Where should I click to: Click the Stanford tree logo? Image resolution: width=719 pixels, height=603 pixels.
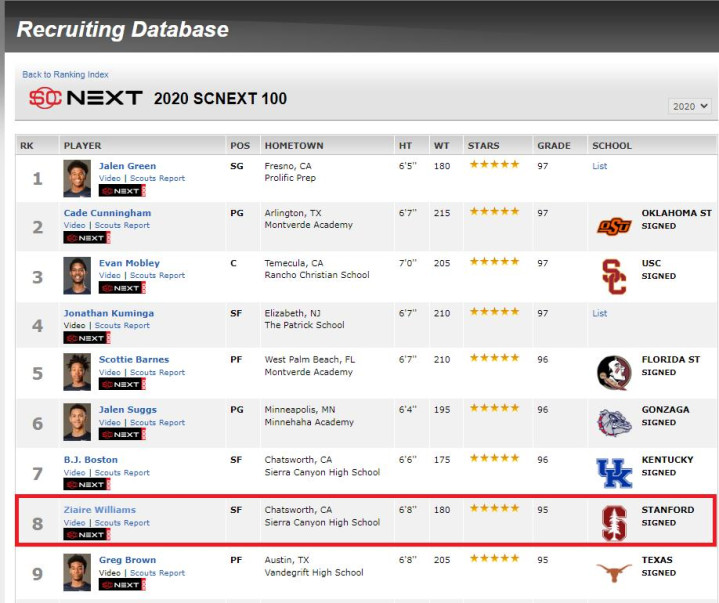click(x=614, y=523)
